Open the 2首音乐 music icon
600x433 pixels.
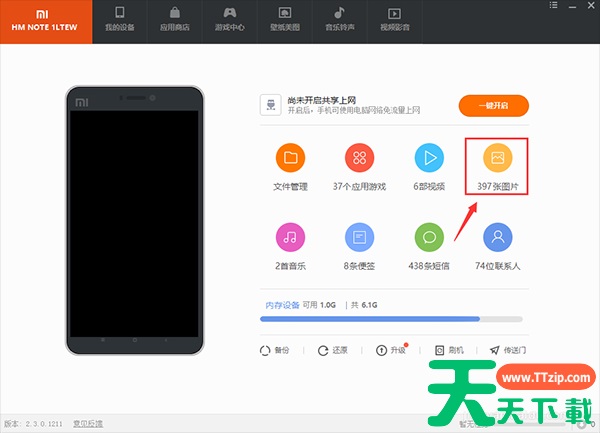pyautogui.click(x=290, y=238)
